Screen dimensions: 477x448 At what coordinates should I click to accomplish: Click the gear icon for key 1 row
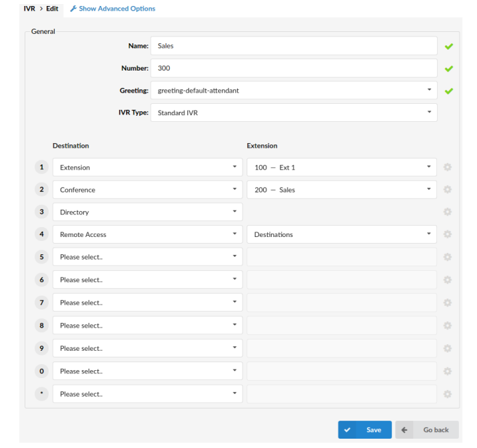pyautogui.click(x=448, y=167)
